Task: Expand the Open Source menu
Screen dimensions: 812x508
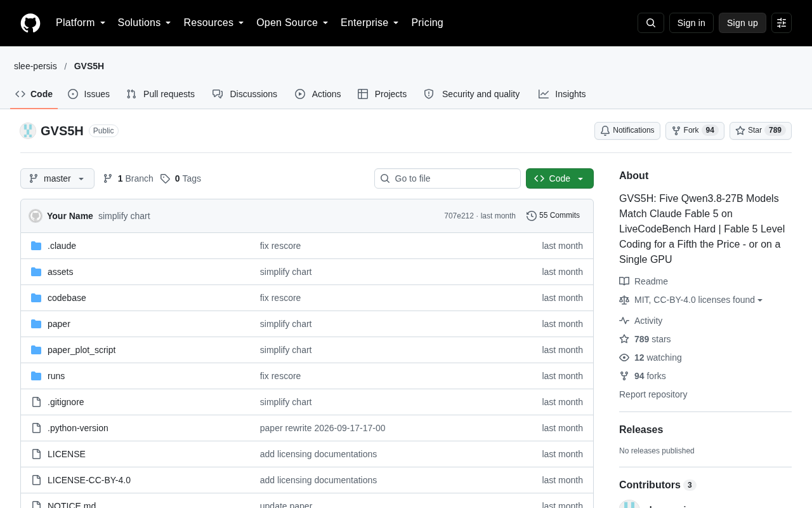Action: (x=292, y=23)
